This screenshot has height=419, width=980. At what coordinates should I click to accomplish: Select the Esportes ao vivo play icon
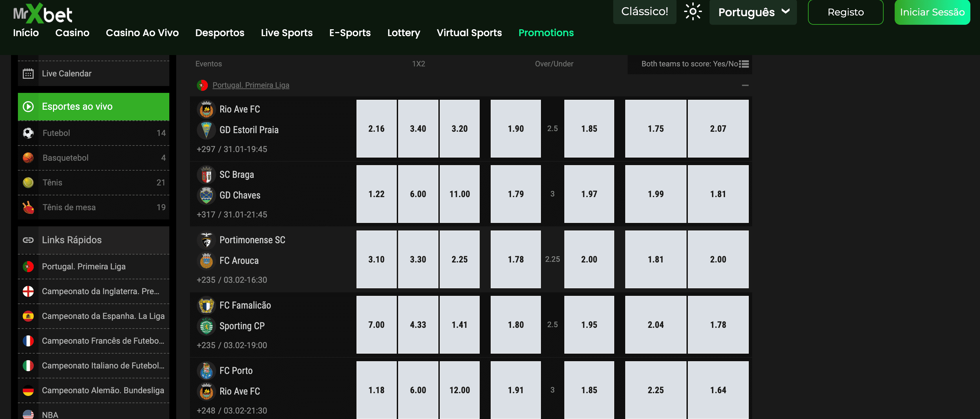[x=28, y=107]
